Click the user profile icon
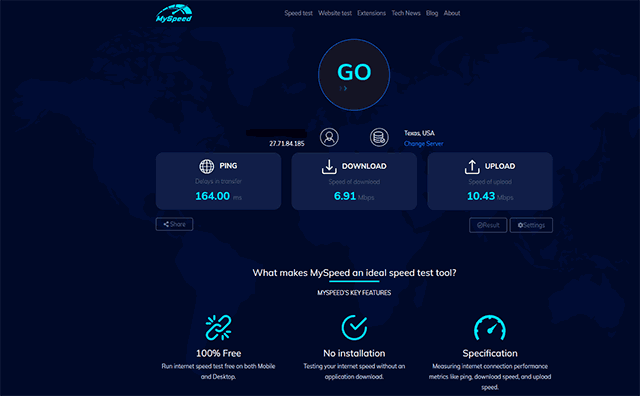 (329, 137)
